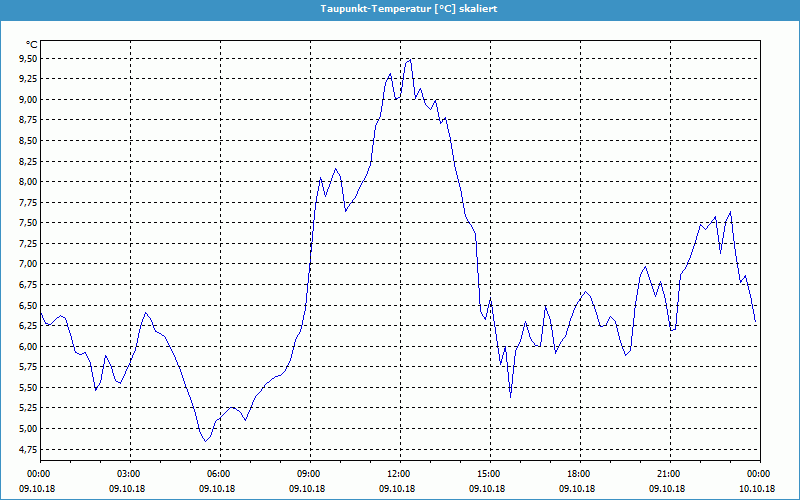Click the 15:00 time label
This screenshot has width=800, height=500.
(x=488, y=474)
